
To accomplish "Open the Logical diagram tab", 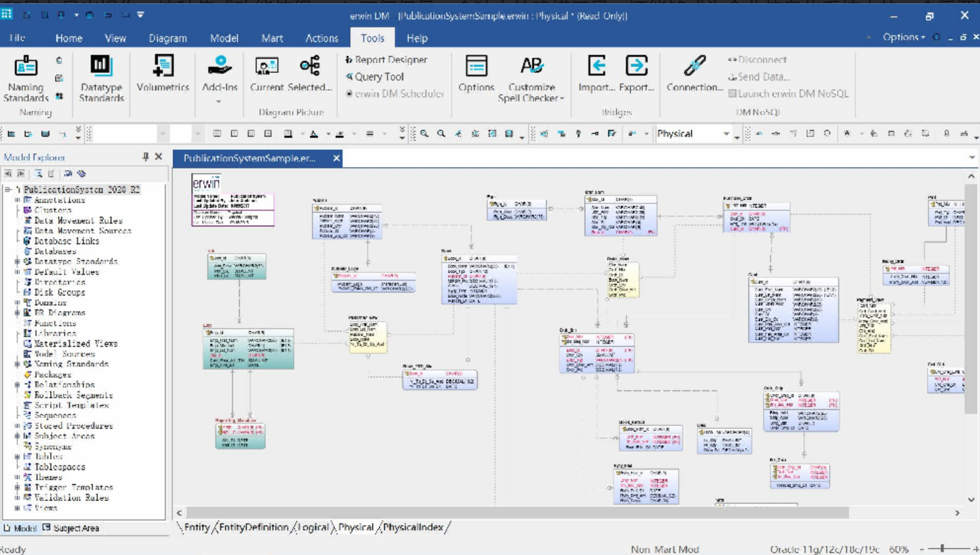I will (313, 527).
